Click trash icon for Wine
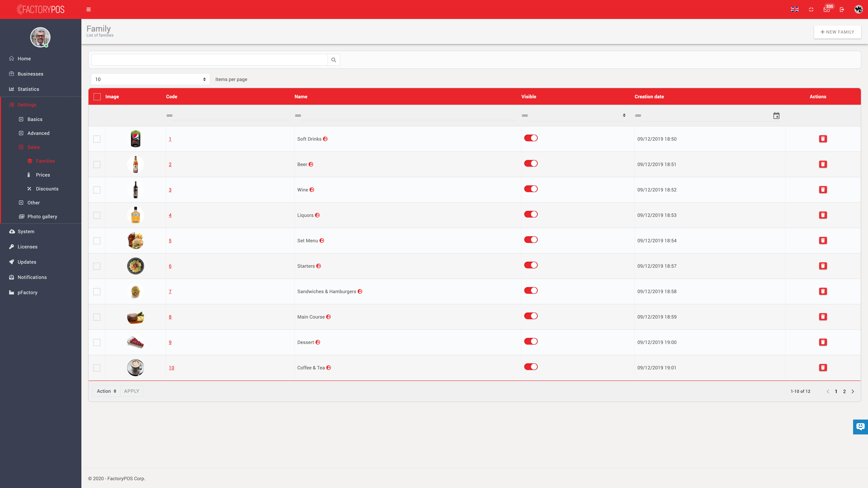868x488 pixels. 823,190
